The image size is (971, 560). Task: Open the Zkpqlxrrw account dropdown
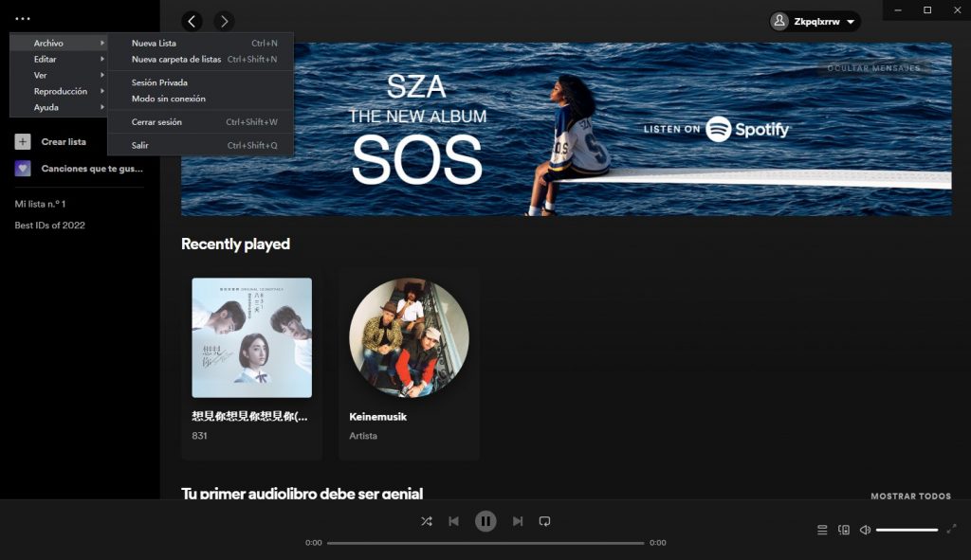point(813,21)
